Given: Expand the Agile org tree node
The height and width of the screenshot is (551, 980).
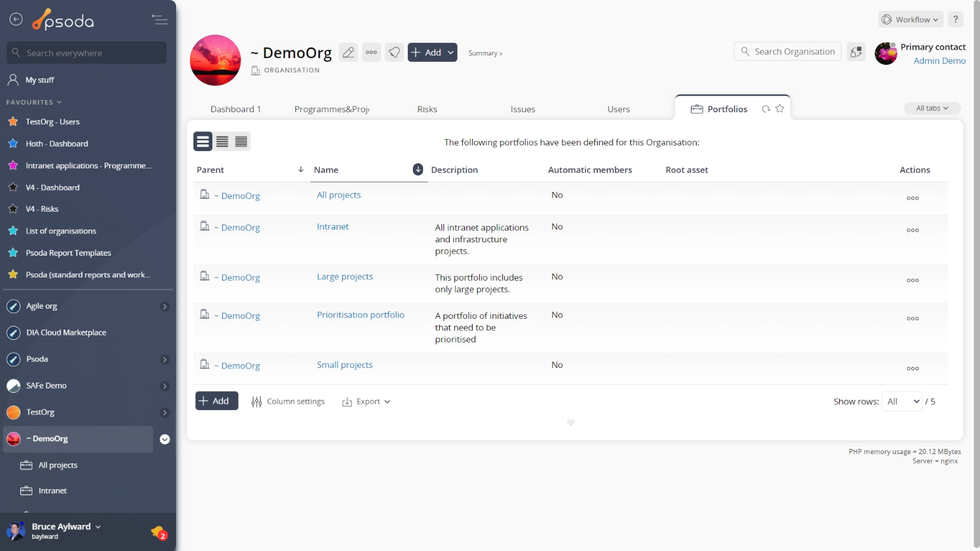Looking at the screenshot, I should pos(165,307).
